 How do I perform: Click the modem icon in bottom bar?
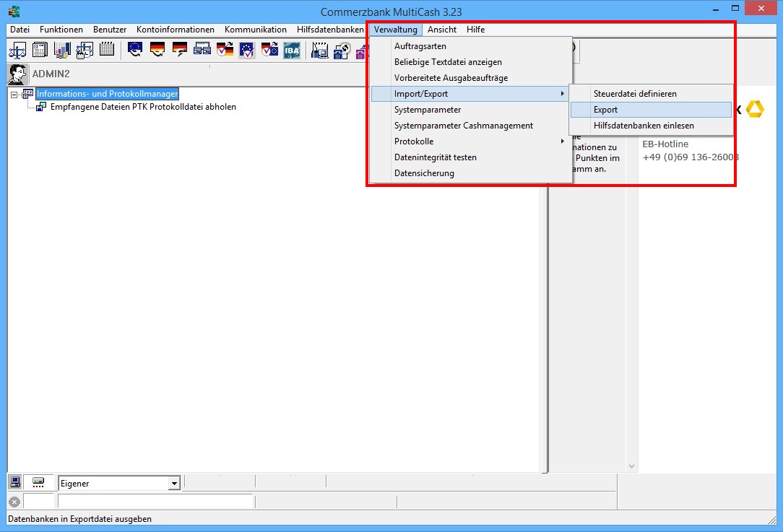38,482
